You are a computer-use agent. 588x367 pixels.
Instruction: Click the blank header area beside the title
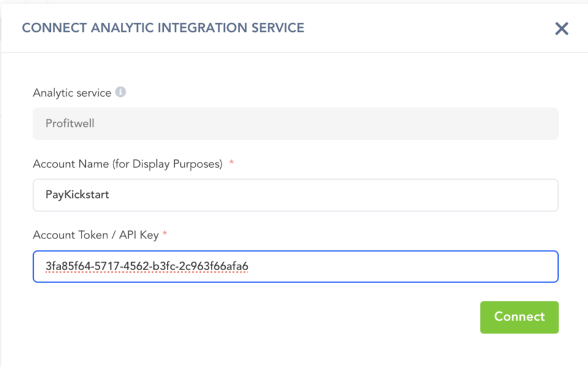pos(429,28)
